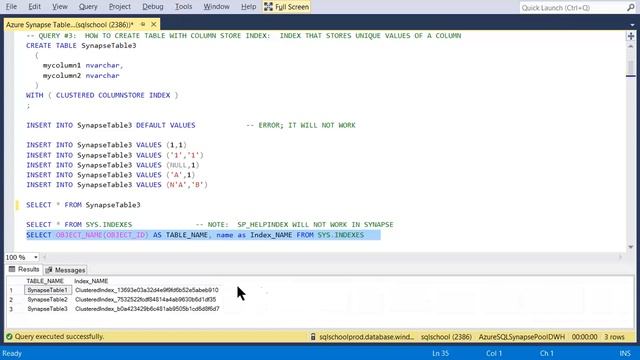Open the View menu
Screen dimensions: 640x360
(x=60, y=7)
